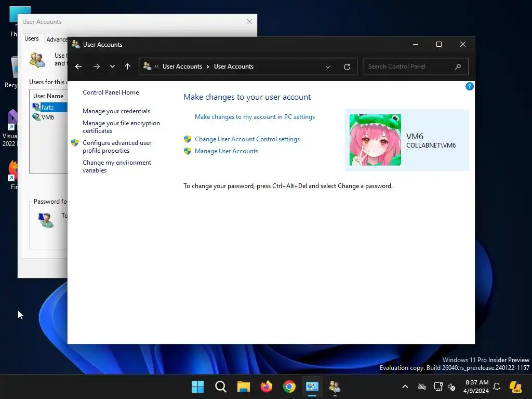Click the password user icon in background dialog

[x=46, y=220]
